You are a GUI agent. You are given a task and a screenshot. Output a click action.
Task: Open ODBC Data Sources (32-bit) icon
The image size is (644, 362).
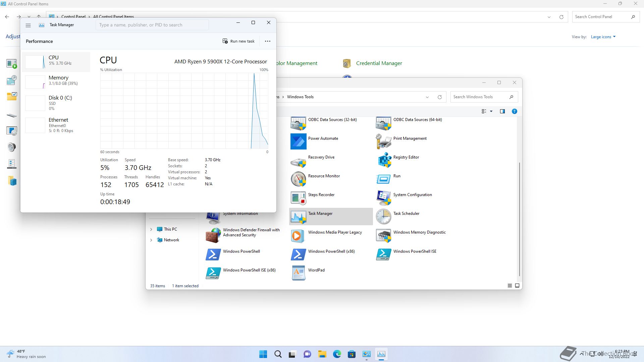click(298, 123)
